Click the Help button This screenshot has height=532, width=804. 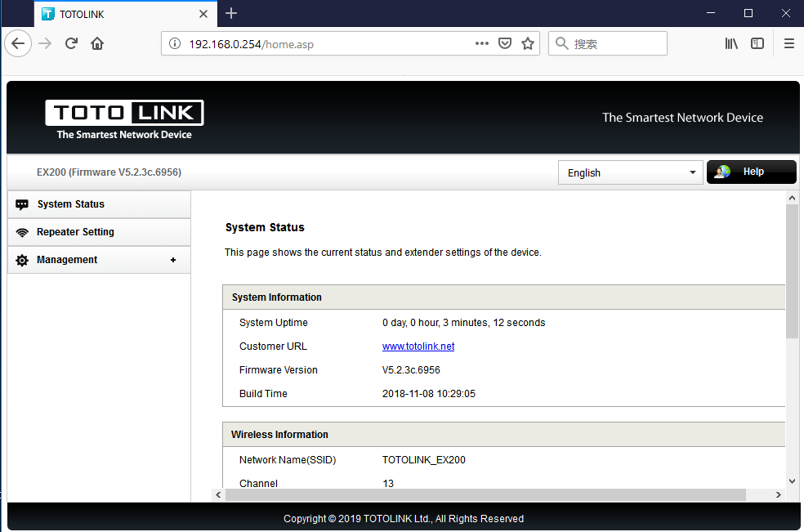(x=751, y=172)
